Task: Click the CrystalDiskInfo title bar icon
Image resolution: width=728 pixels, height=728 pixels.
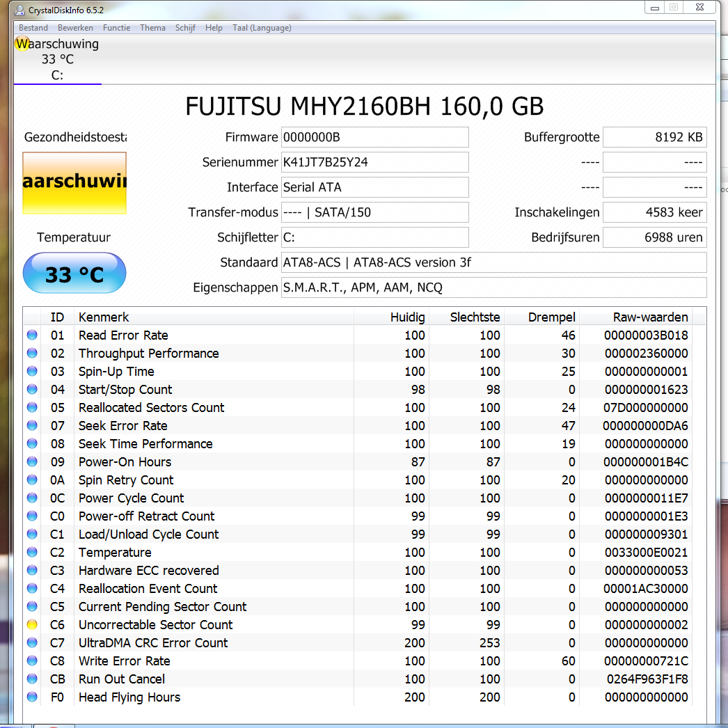Action: [19, 10]
